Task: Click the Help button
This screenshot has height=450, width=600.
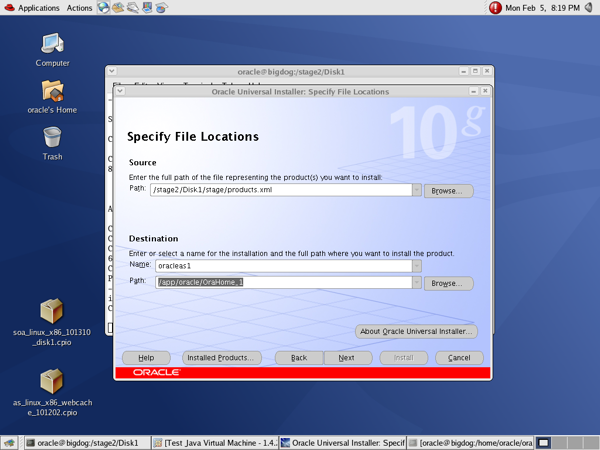Action: [146, 358]
